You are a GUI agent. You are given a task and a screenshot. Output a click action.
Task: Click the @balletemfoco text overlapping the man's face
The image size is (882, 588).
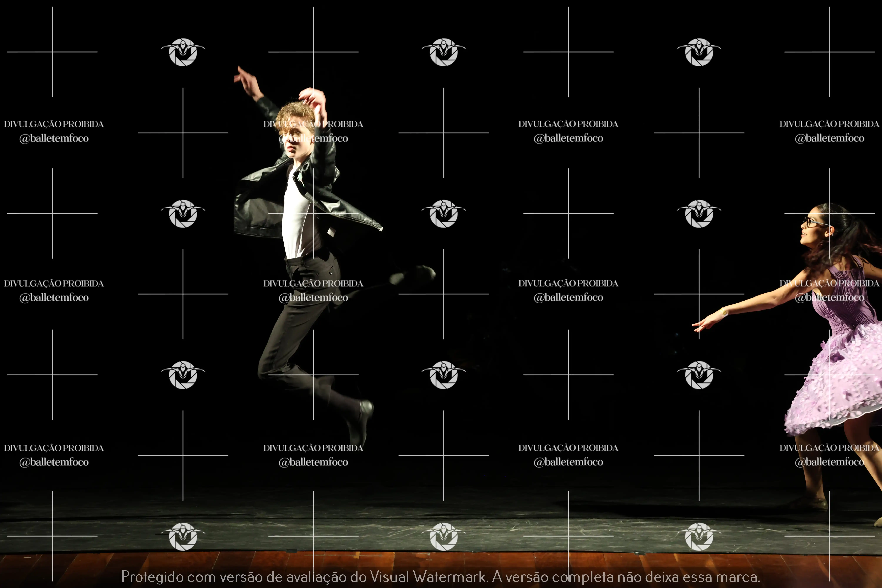coord(314,138)
